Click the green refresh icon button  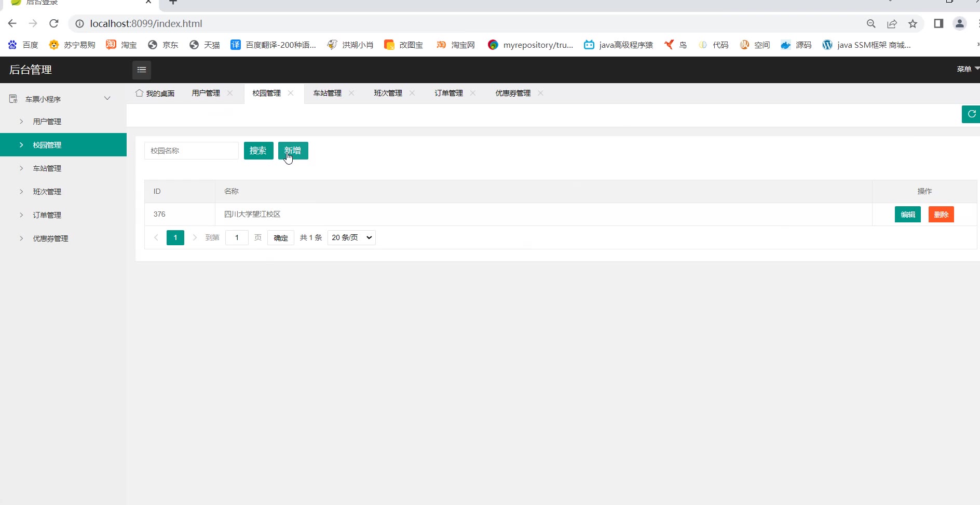pyautogui.click(x=971, y=114)
